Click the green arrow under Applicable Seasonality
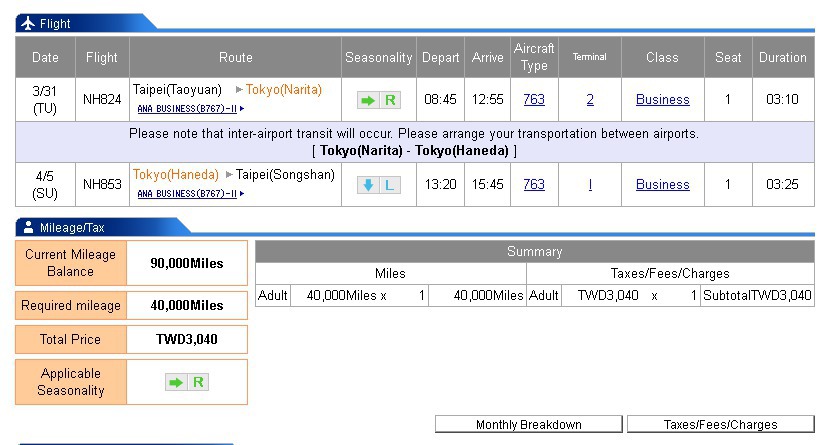 pos(176,382)
